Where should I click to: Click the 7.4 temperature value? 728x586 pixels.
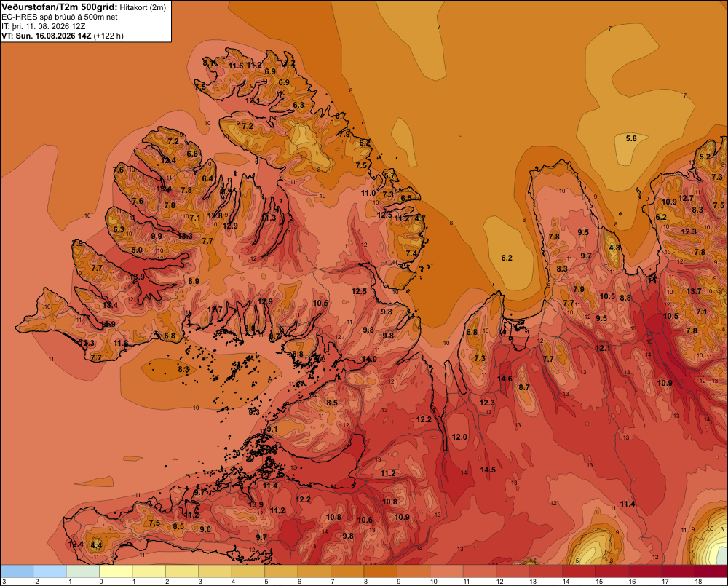click(412, 253)
